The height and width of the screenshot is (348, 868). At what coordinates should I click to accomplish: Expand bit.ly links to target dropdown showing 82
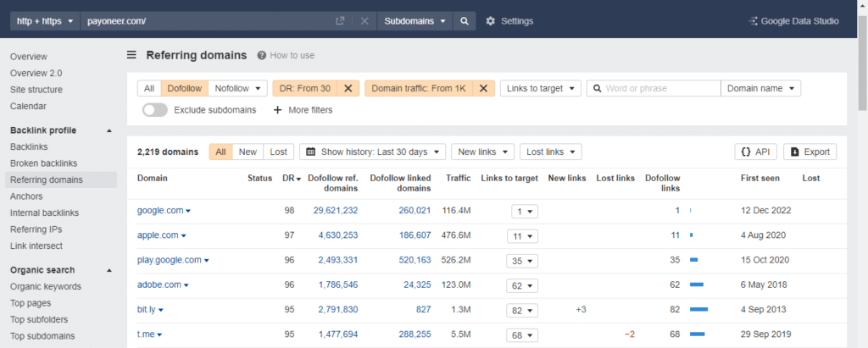(x=522, y=311)
